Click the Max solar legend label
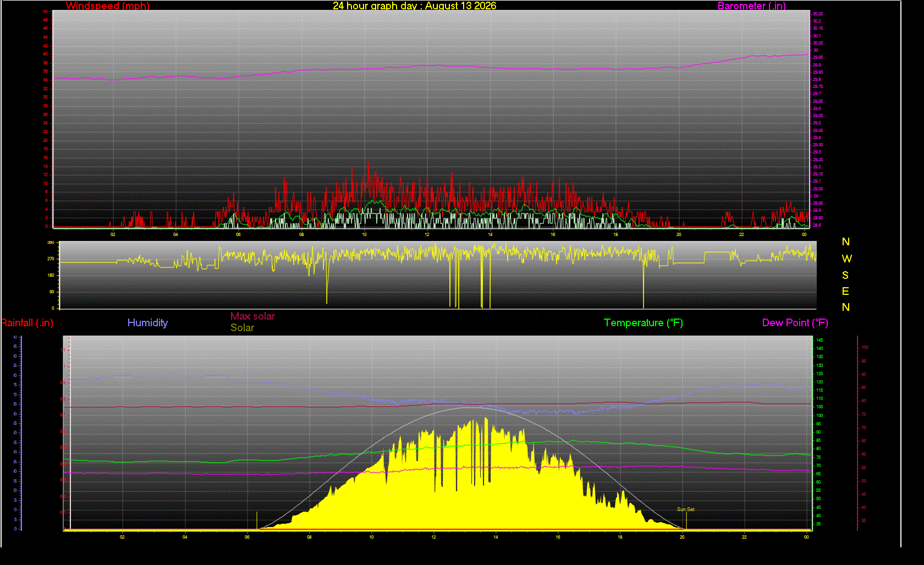Screen dimensions: 924x565 point(252,316)
